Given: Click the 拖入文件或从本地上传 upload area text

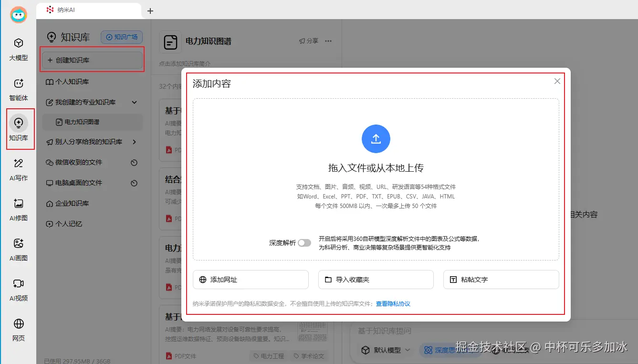Looking at the screenshot, I should [376, 168].
